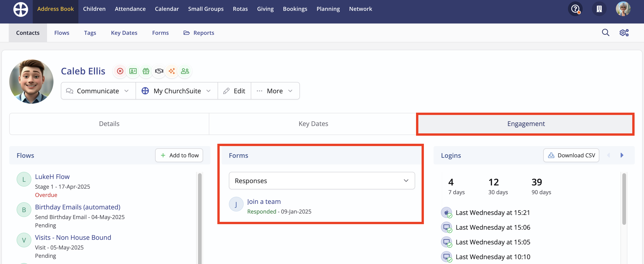Image resolution: width=644 pixels, height=264 pixels.
Task: Click the green people group icon
Action: pyautogui.click(x=185, y=71)
